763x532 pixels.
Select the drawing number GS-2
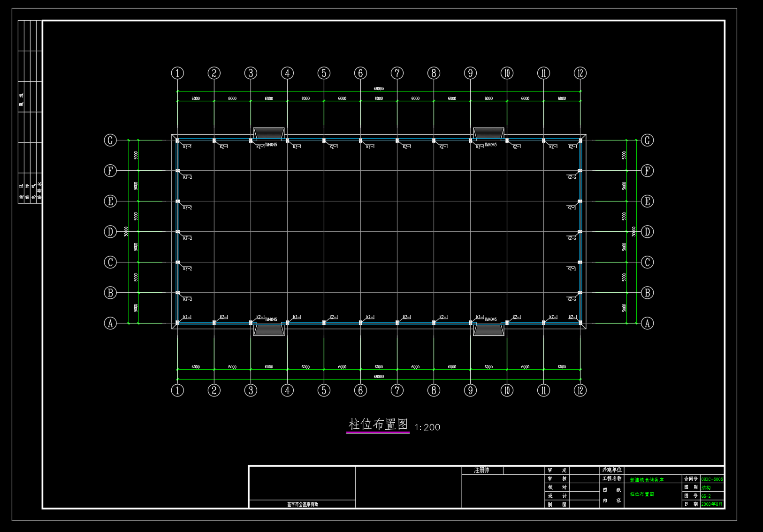706,496
